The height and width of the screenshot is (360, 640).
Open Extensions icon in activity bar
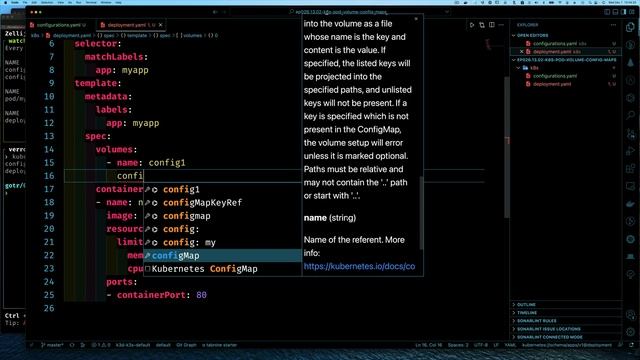tap(631, 168)
